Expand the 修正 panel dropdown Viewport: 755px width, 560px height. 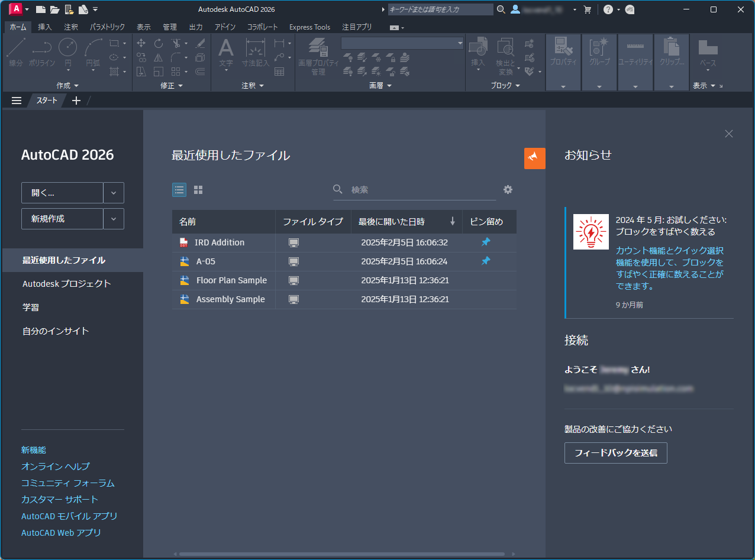pos(172,86)
